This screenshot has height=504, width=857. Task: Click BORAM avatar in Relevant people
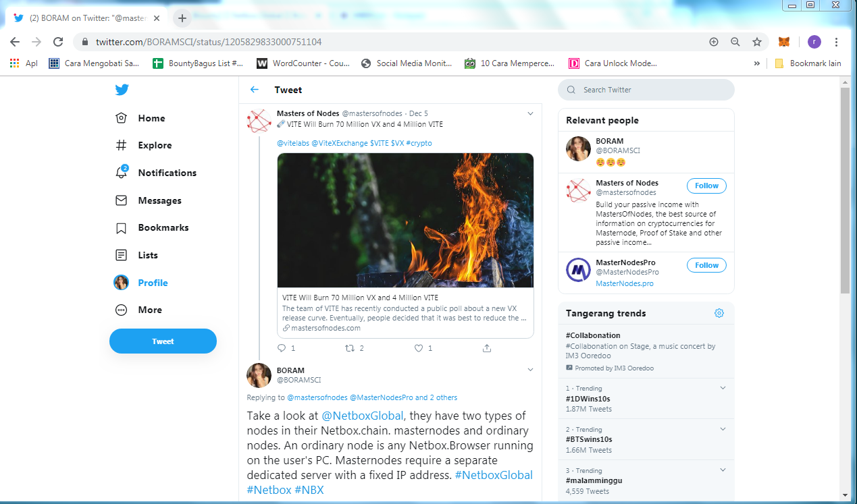[578, 148]
